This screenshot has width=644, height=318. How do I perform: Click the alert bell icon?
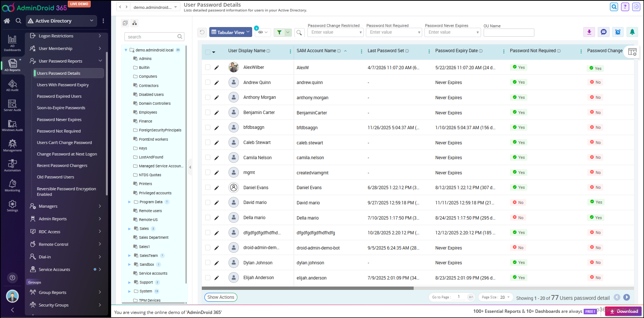[x=633, y=32]
